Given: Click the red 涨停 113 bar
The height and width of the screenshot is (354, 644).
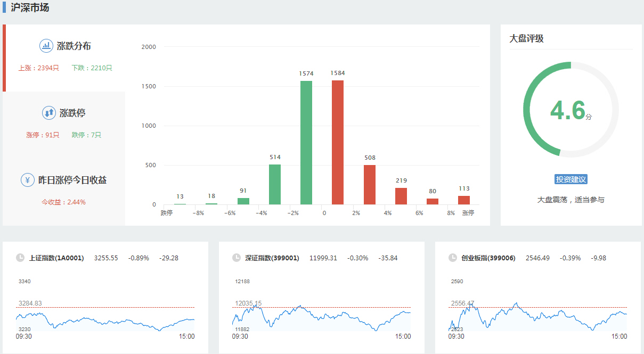Looking at the screenshot, I should point(464,200).
